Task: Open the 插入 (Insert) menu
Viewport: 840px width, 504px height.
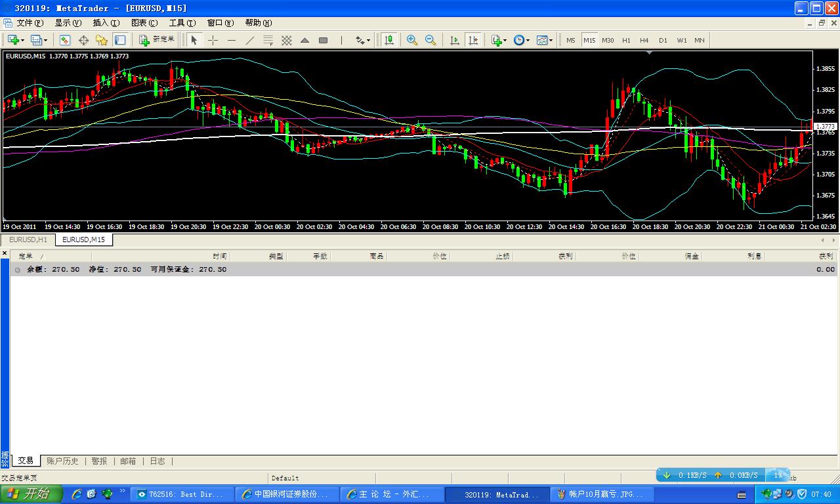Action: tap(106, 22)
